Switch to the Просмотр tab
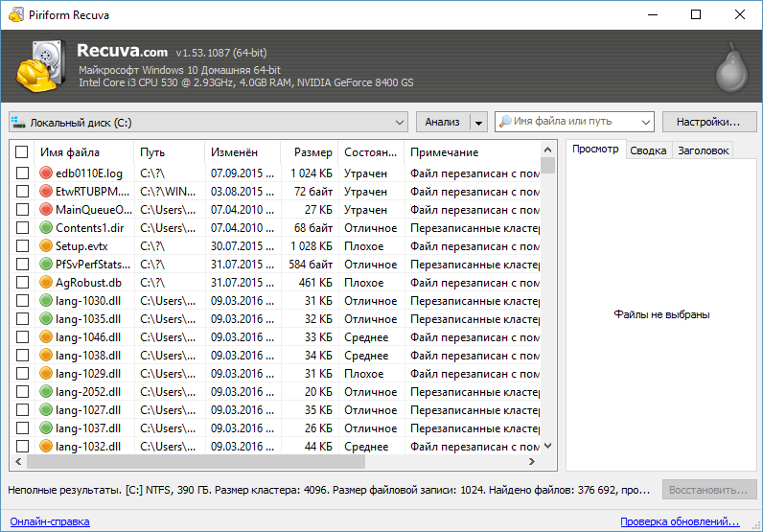This screenshot has width=763, height=532. pyautogui.click(x=595, y=149)
